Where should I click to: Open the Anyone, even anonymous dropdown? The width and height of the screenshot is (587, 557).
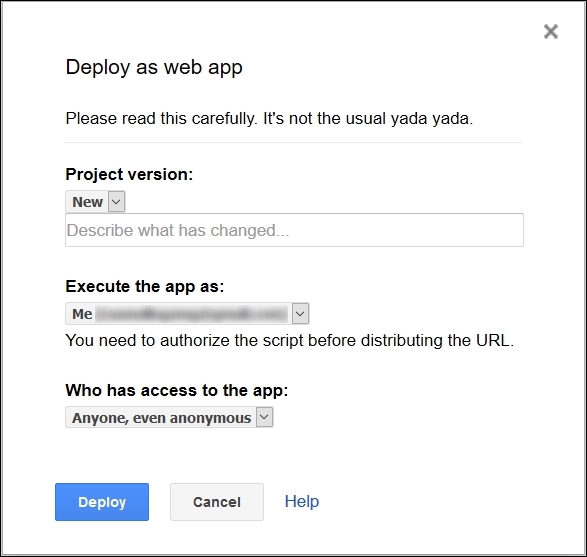pos(169,417)
